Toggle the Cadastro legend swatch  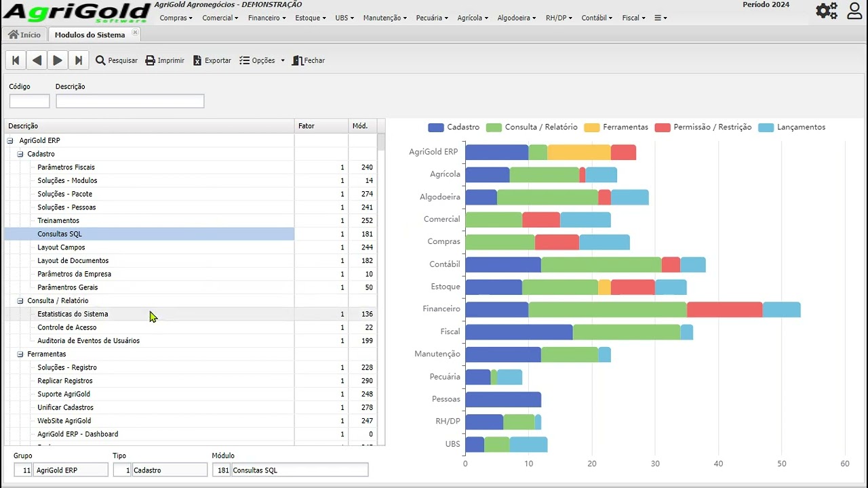coord(435,127)
